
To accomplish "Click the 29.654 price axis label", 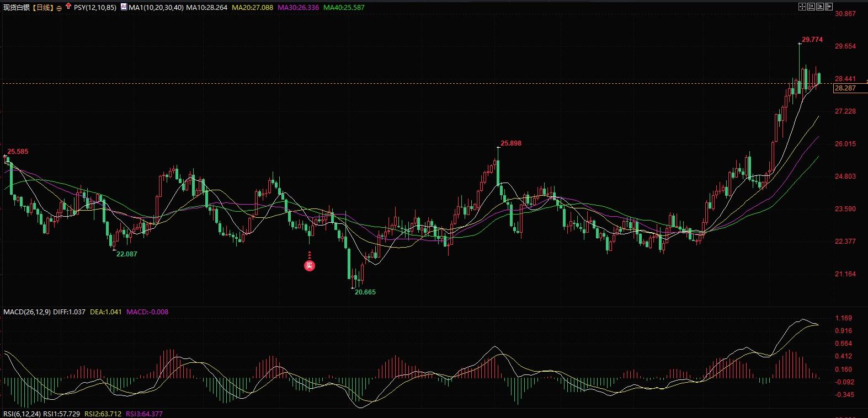I will (x=845, y=46).
